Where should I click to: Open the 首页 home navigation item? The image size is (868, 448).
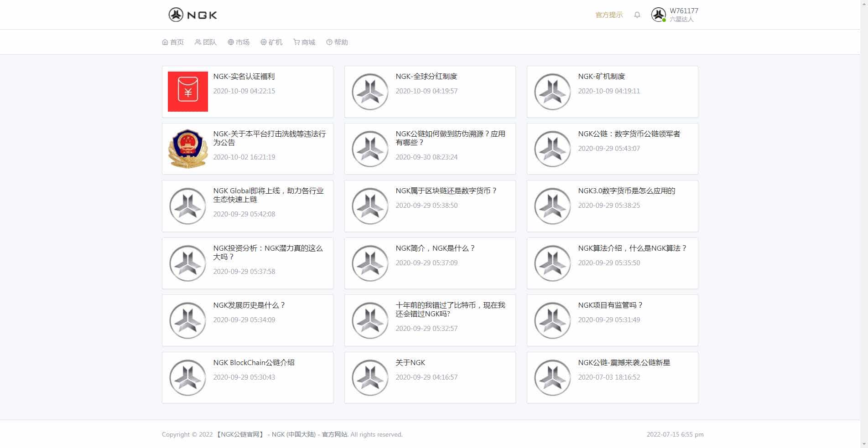pyautogui.click(x=173, y=42)
